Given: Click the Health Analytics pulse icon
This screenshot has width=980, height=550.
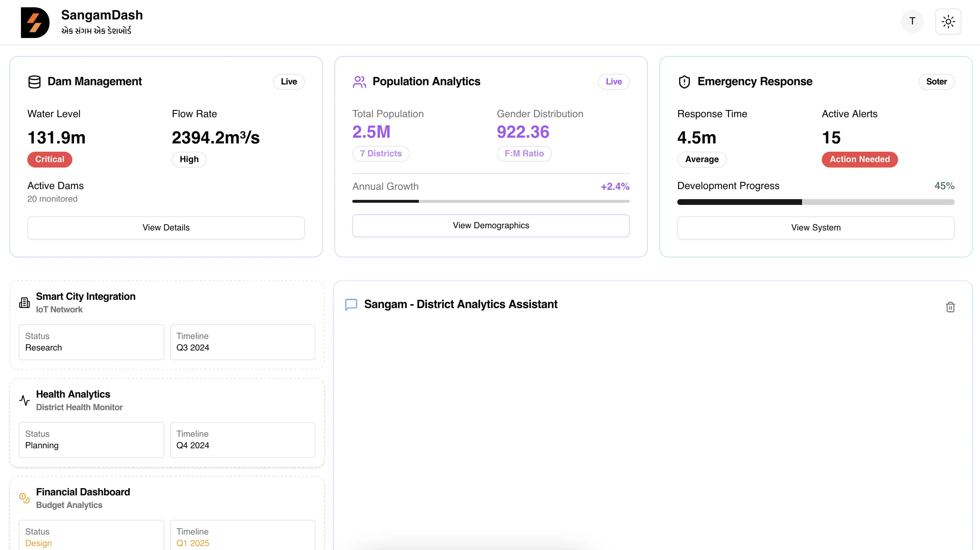Looking at the screenshot, I should tap(24, 400).
